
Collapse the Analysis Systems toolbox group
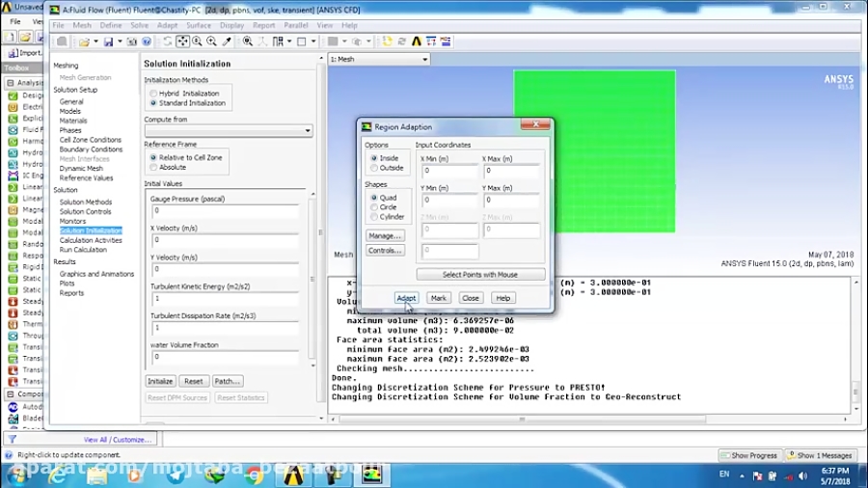tap(10, 83)
